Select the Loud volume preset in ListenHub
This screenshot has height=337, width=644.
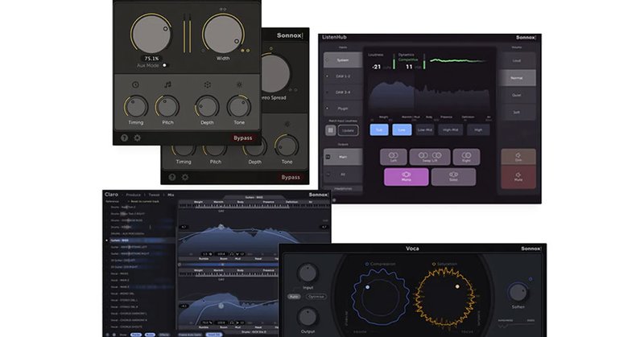coord(517,61)
